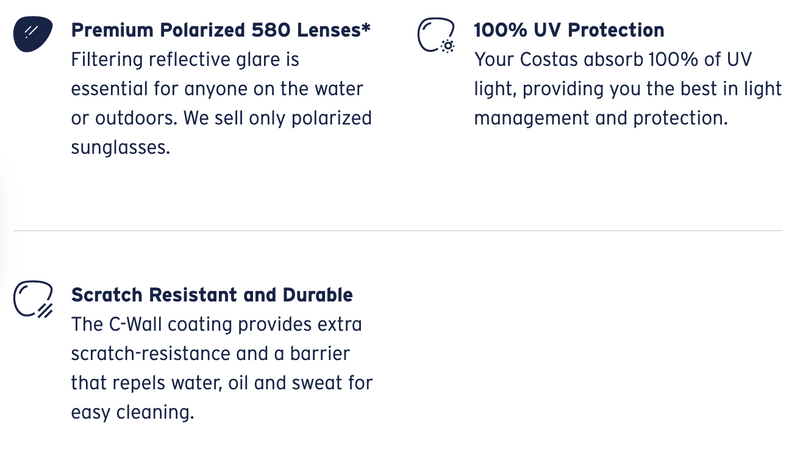
Task: Click the small sun symbol on UV icon
Action: point(447,46)
